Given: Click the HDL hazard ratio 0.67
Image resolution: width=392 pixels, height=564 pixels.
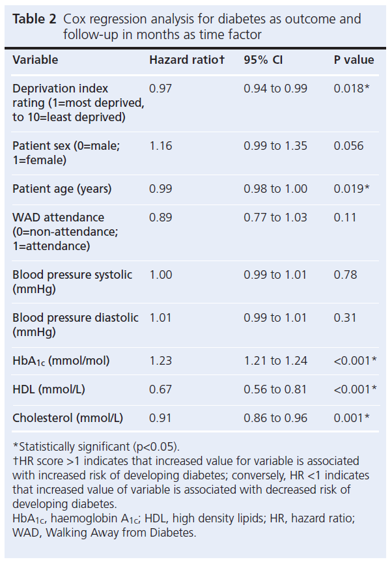Looking at the screenshot, I should 161,389.
